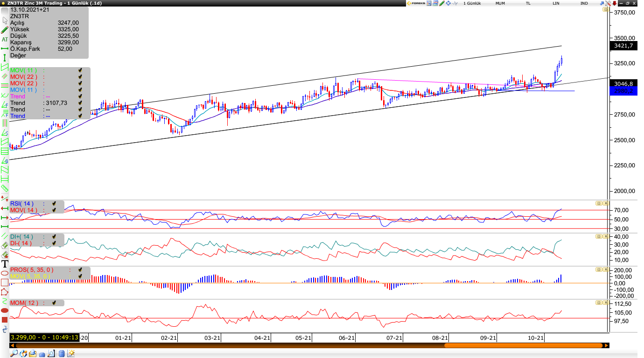Click the 3046,8 price label on axis
This screenshot has width=644, height=358.
pyautogui.click(x=623, y=83)
